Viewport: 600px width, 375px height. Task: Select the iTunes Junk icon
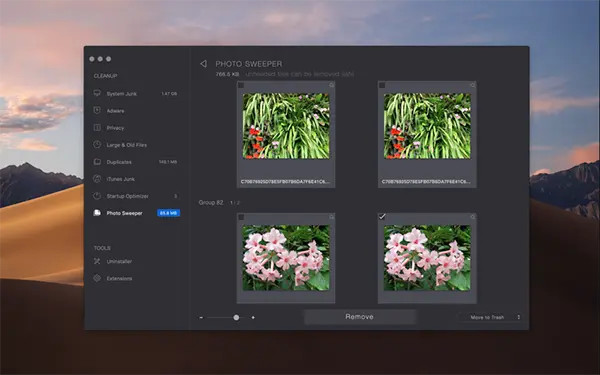(97, 179)
